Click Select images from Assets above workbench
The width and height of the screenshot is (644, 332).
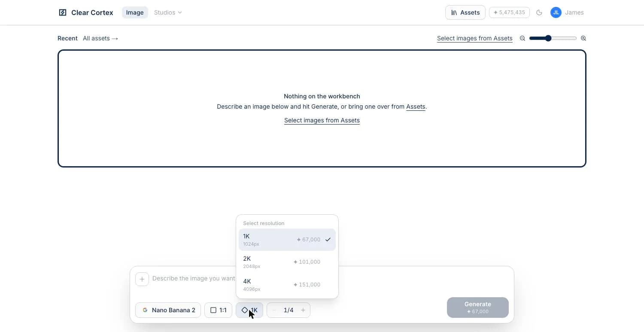pyautogui.click(x=475, y=38)
